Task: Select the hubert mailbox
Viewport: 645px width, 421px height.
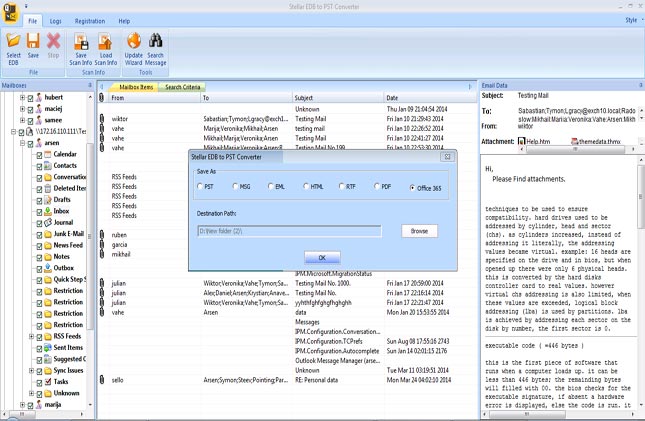Action: [53, 97]
